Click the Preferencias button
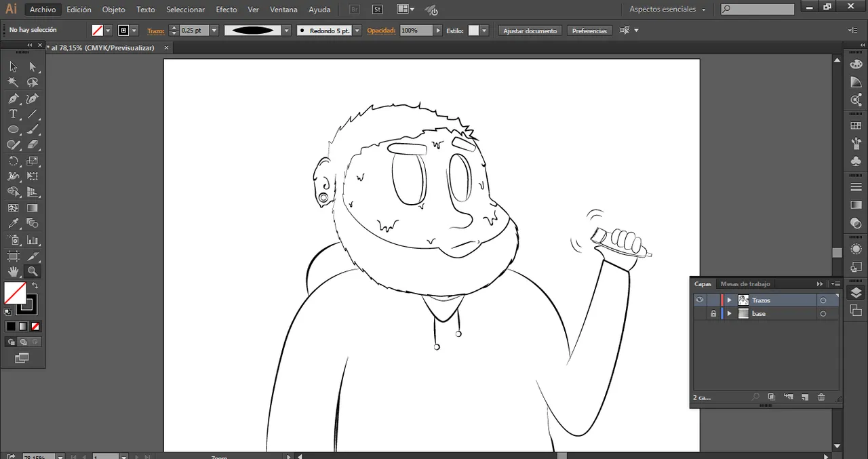 tap(589, 31)
